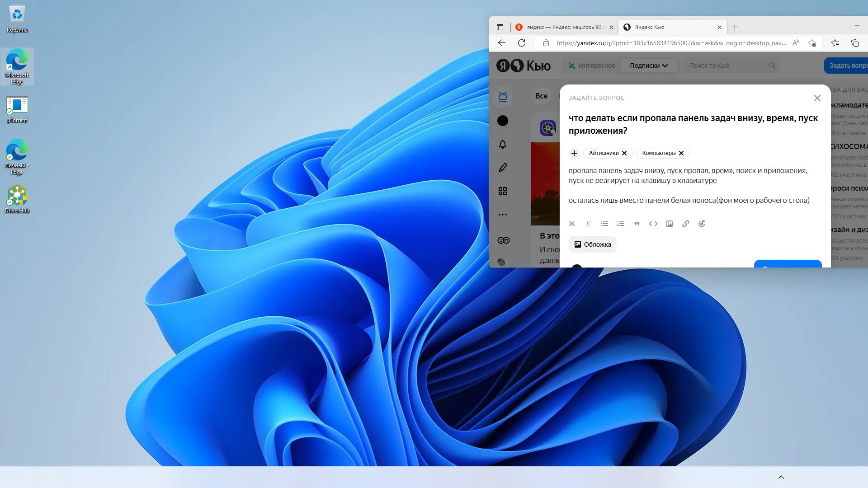868x488 pixels.
Task: Click the question description body text
Action: pos(689,186)
